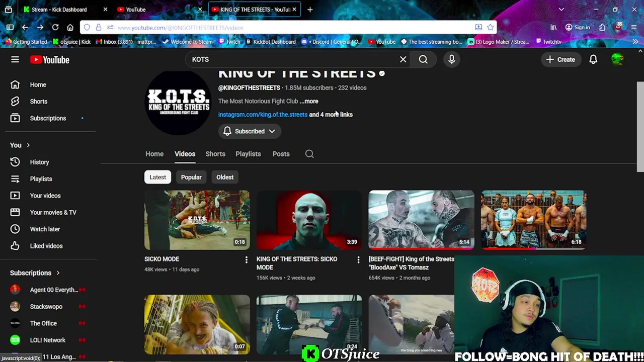Viewport: 644px width, 362px height.
Task: Click the search magnifier button
Action: tap(423, 59)
